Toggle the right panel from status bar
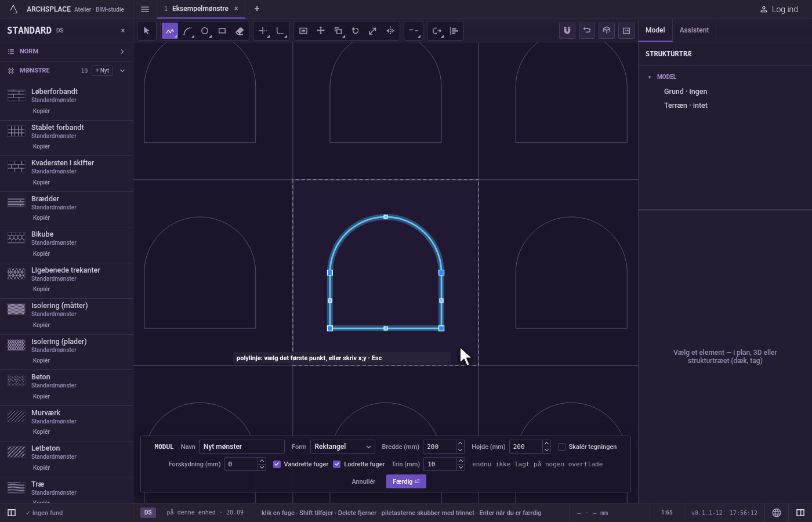 click(x=800, y=513)
